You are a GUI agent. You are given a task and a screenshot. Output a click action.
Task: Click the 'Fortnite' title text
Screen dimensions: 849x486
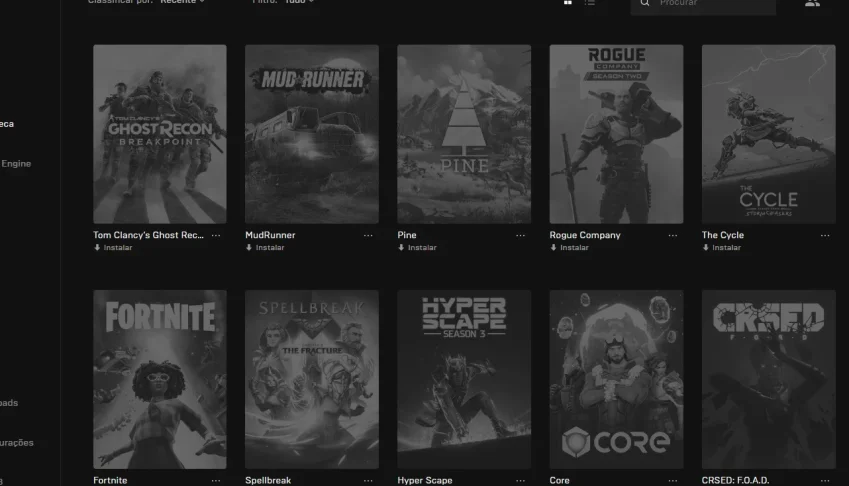tap(110, 480)
